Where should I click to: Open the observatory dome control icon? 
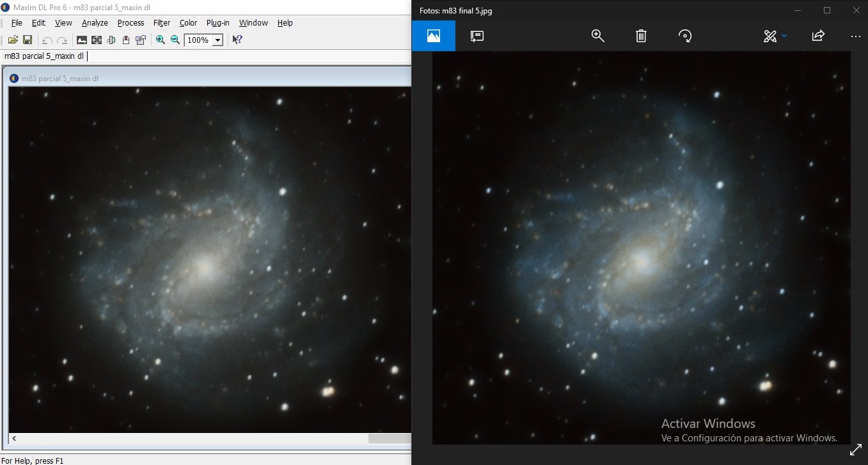tap(126, 40)
